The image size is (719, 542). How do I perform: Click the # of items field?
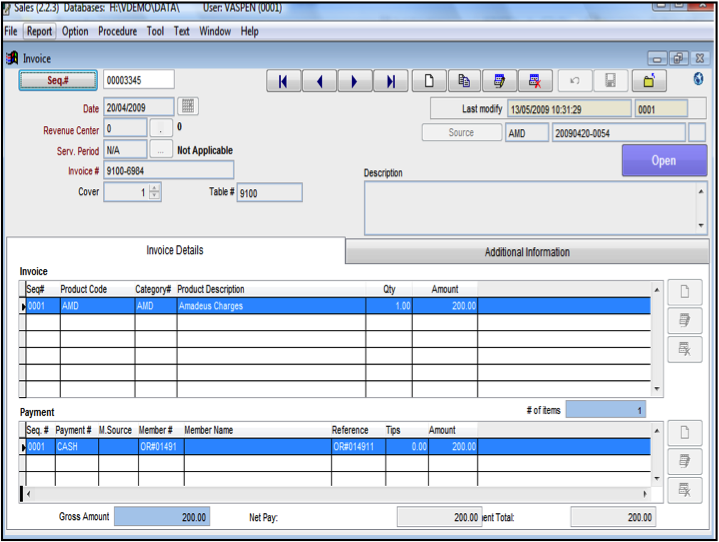(605, 409)
